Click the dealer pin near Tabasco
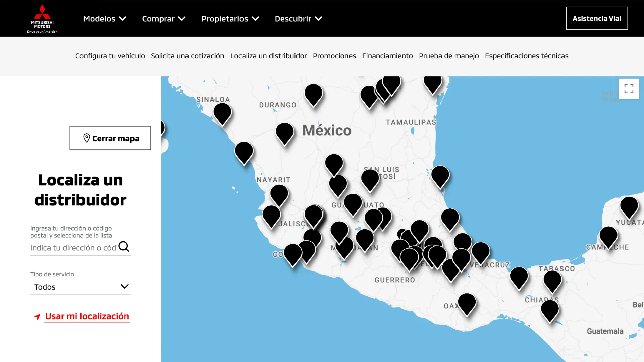644x362 pixels. (552, 280)
